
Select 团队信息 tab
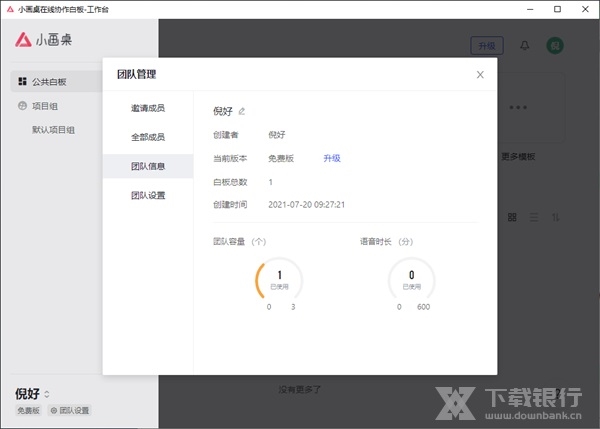coord(148,166)
